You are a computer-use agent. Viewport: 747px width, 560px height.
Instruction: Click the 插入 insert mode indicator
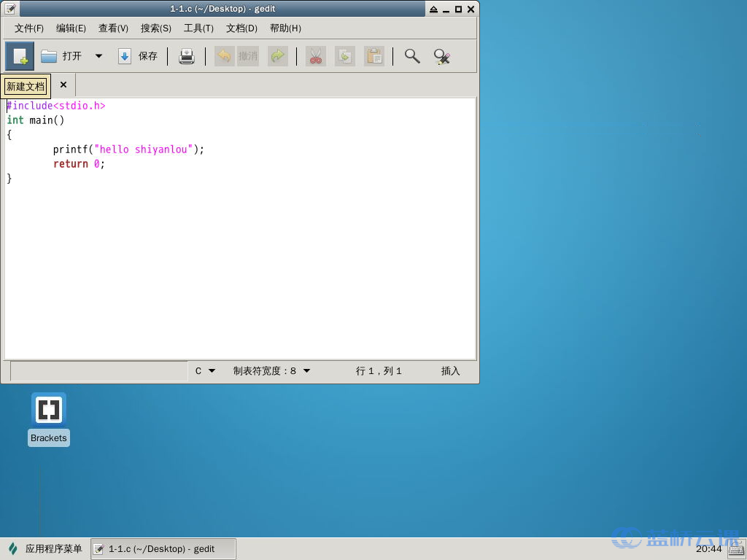[x=450, y=371]
